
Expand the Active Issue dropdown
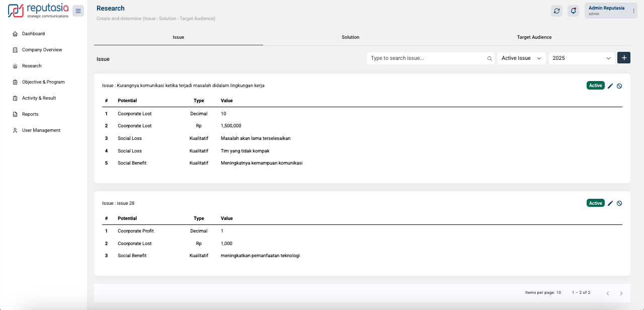coord(521,58)
